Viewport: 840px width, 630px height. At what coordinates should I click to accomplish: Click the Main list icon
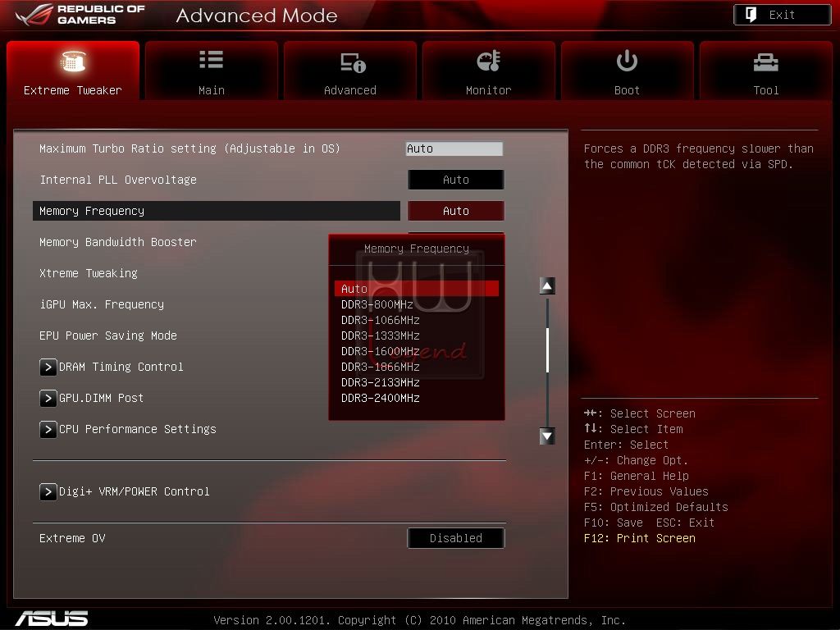point(211,59)
